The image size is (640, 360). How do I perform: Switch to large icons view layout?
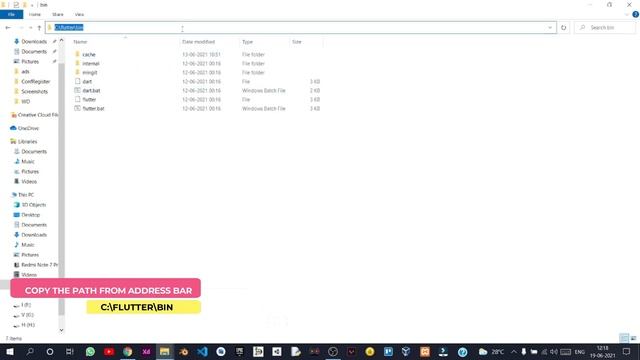(633, 338)
